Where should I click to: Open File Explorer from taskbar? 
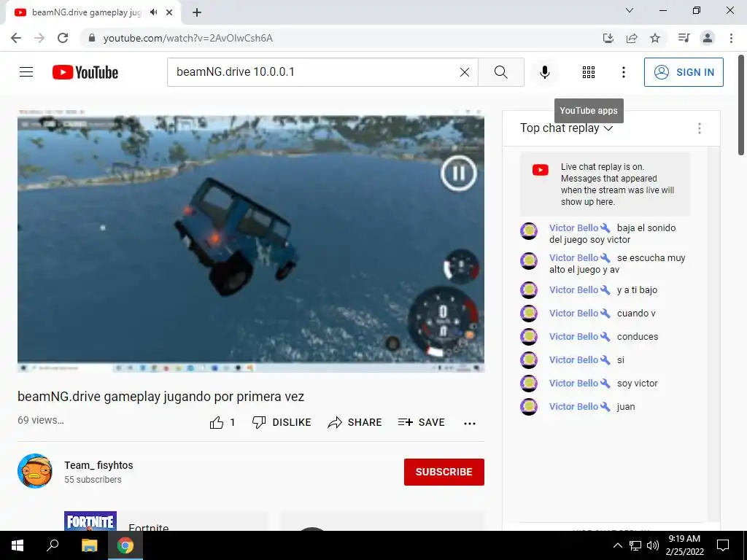(x=89, y=545)
